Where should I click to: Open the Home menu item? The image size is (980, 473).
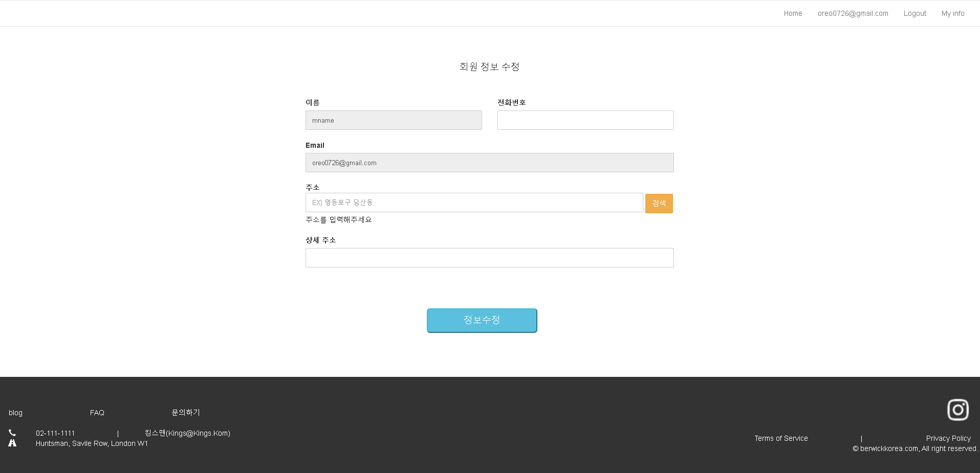[792, 13]
